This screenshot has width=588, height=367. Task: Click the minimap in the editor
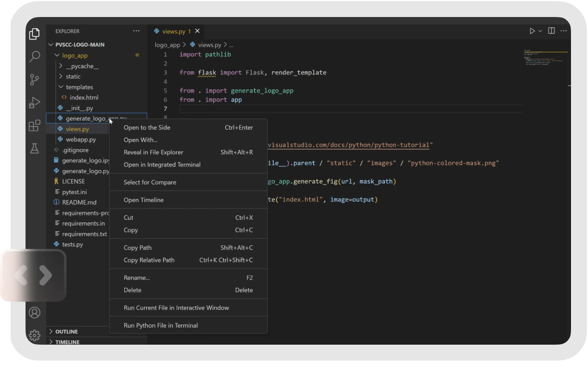(x=545, y=59)
